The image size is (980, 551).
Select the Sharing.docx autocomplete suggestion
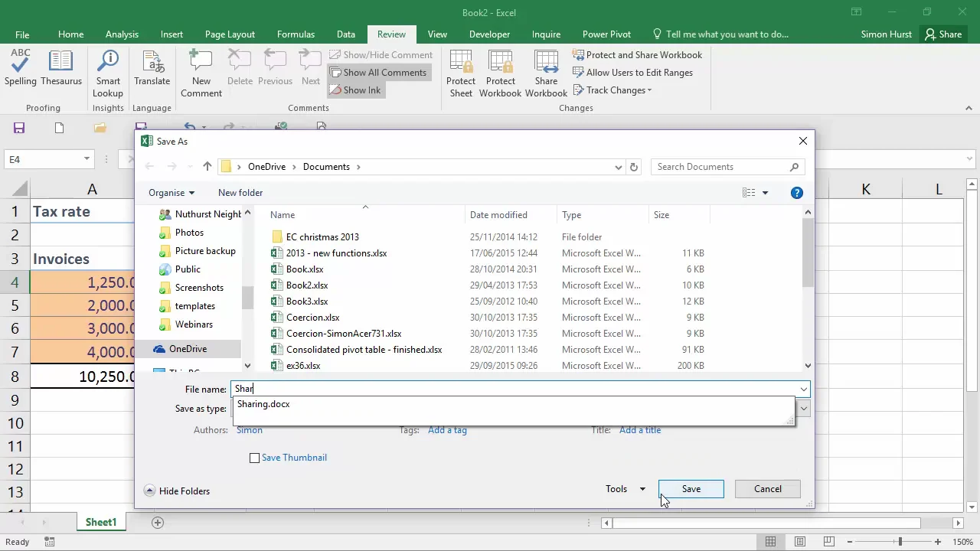263,404
